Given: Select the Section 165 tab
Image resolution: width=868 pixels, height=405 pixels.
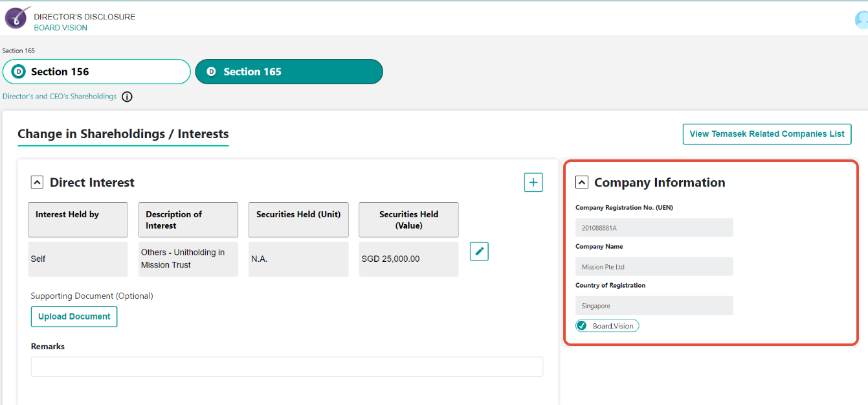Looking at the screenshot, I should tap(289, 72).
